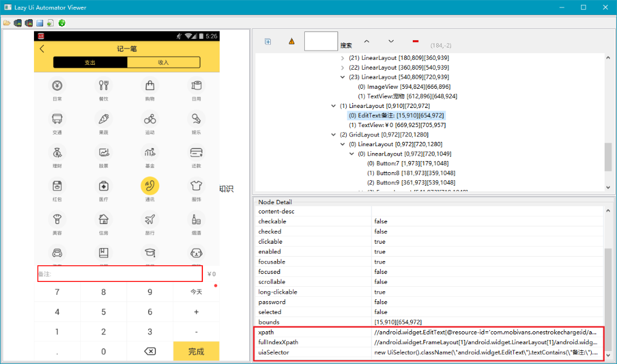Tap keypad digit 5

point(104,312)
